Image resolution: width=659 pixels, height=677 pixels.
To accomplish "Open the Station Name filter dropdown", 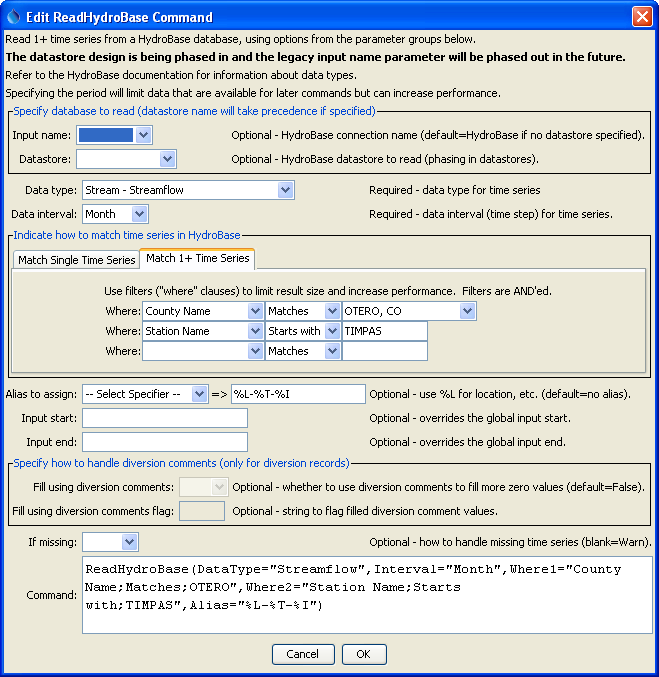I will (254, 331).
